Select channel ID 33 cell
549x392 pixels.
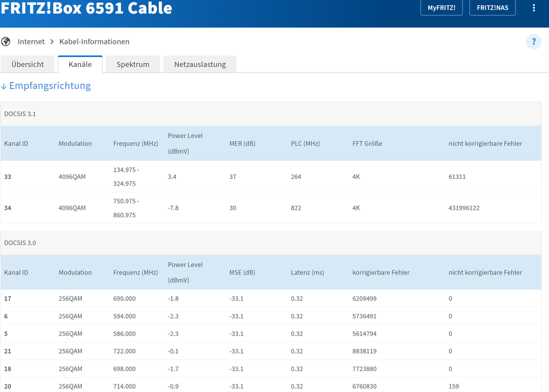(x=8, y=177)
